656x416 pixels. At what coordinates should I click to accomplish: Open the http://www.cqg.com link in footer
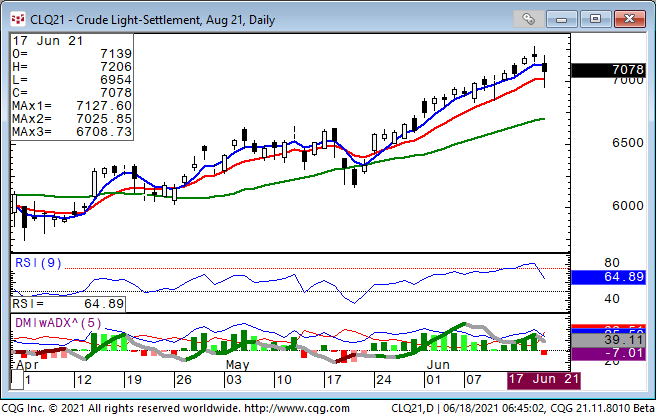(x=297, y=408)
